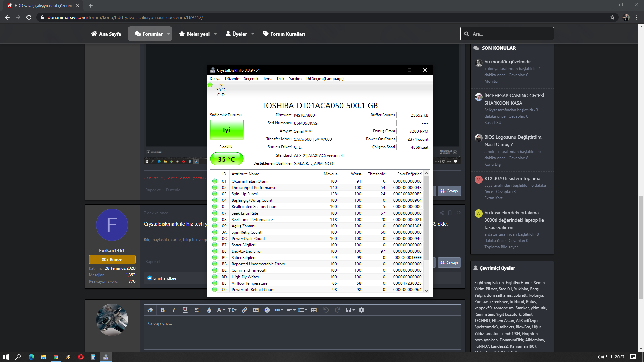Viewport: 644px width, 362px height.
Task: Open the Düzenle menu in CrystalDiskInfo
Action: click(x=232, y=79)
